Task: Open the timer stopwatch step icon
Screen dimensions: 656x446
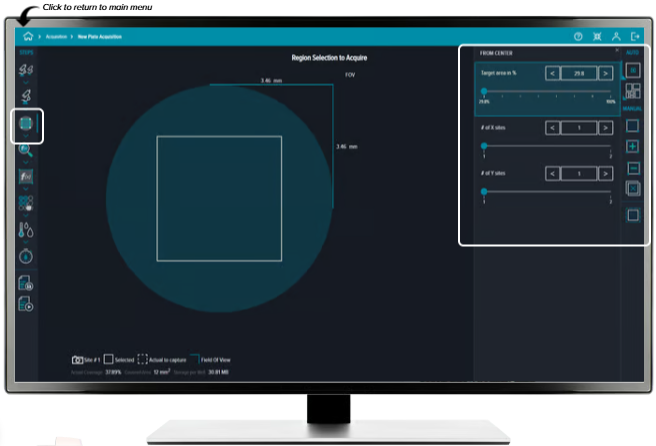Action: pos(26,256)
